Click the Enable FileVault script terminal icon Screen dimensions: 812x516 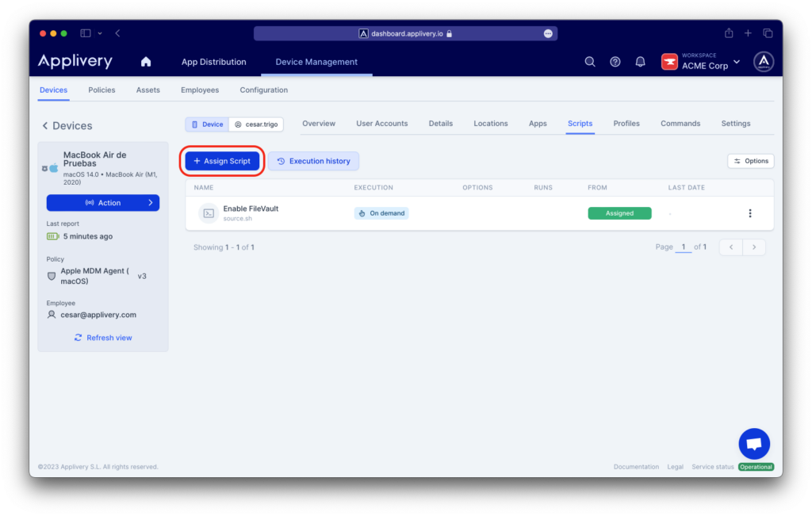(209, 213)
